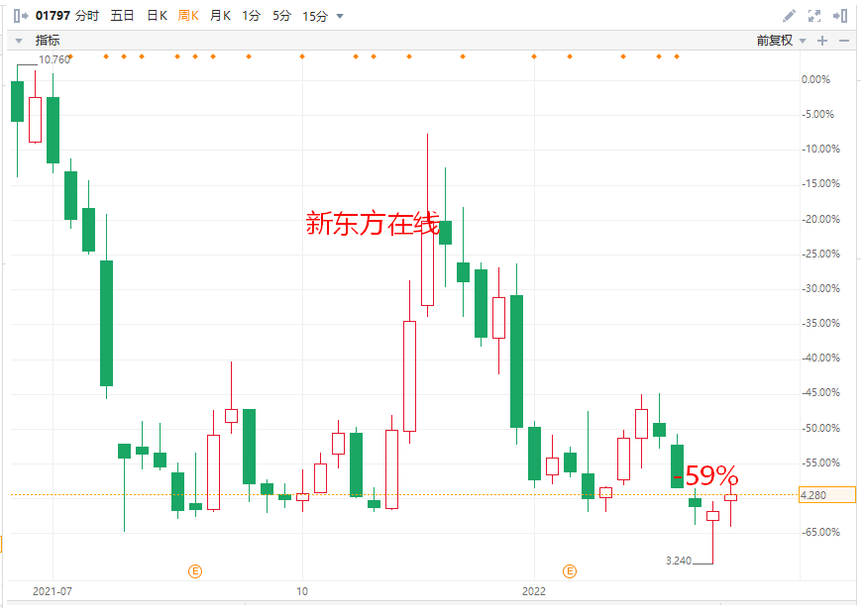Toggle the right side panel icon
This screenshot has width=863, height=616.
[x=840, y=16]
